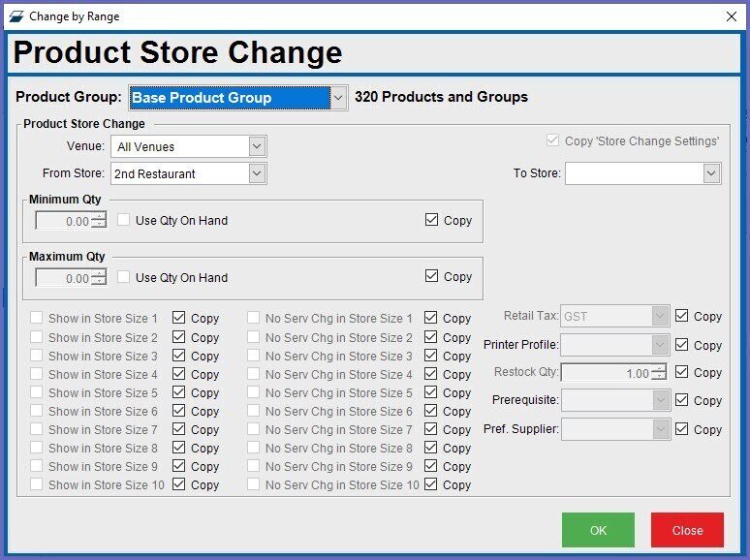Open the Product Group dropdown
Screen dimensions: 750x560
(x=337, y=98)
